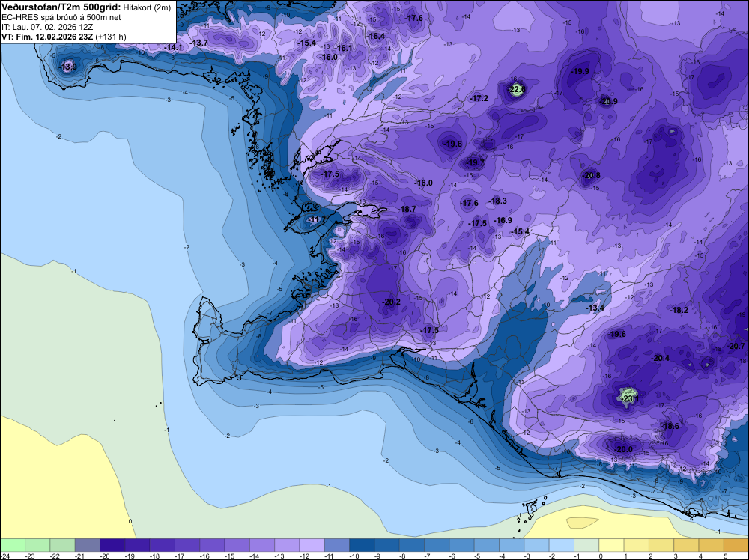Click the legend swatch labeled -12
749x560 pixels.
pyautogui.click(x=312, y=545)
